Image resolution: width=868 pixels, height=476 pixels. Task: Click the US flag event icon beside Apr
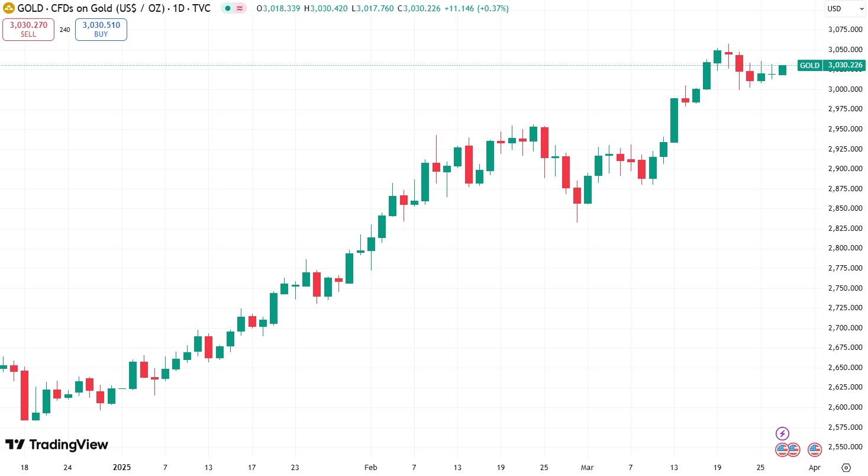pos(814,450)
